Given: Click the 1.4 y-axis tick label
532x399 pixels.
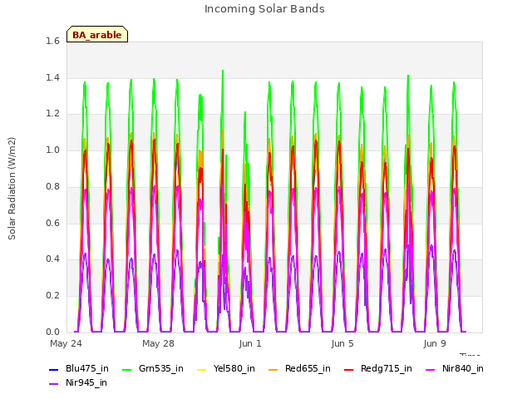Looking at the screenshot, I should (x=52, y=77).
